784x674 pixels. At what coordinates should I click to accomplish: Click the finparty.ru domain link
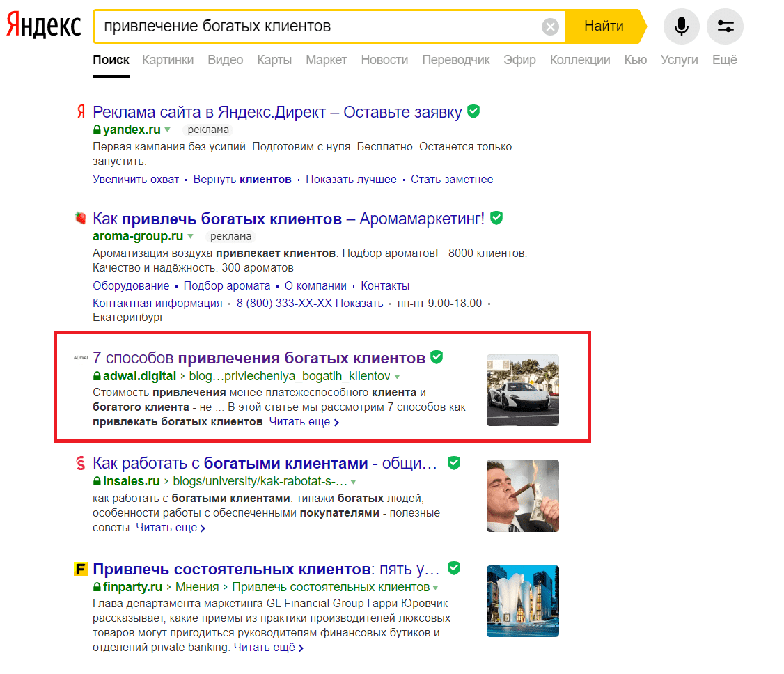132,587
